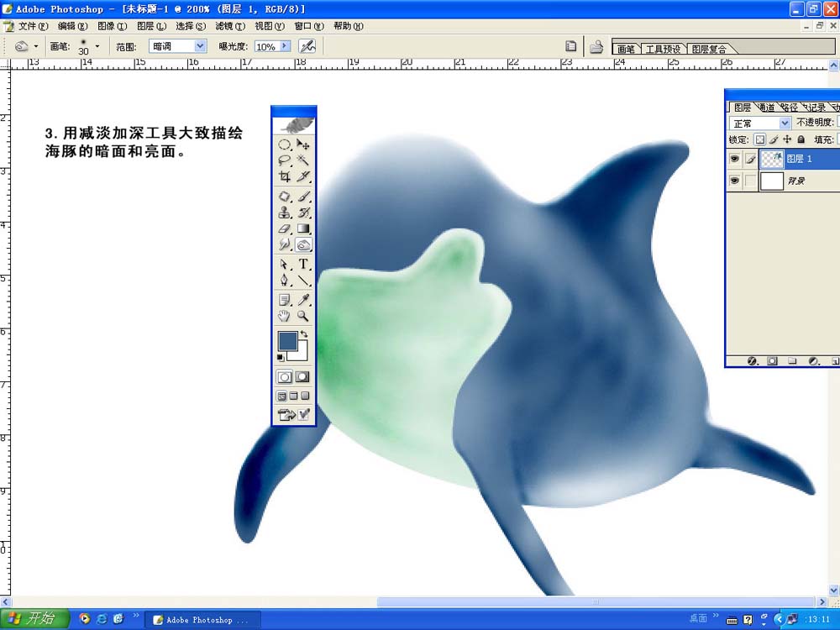
Task: Open 工具预设 tab in palette well
Action: coord(663,49)
